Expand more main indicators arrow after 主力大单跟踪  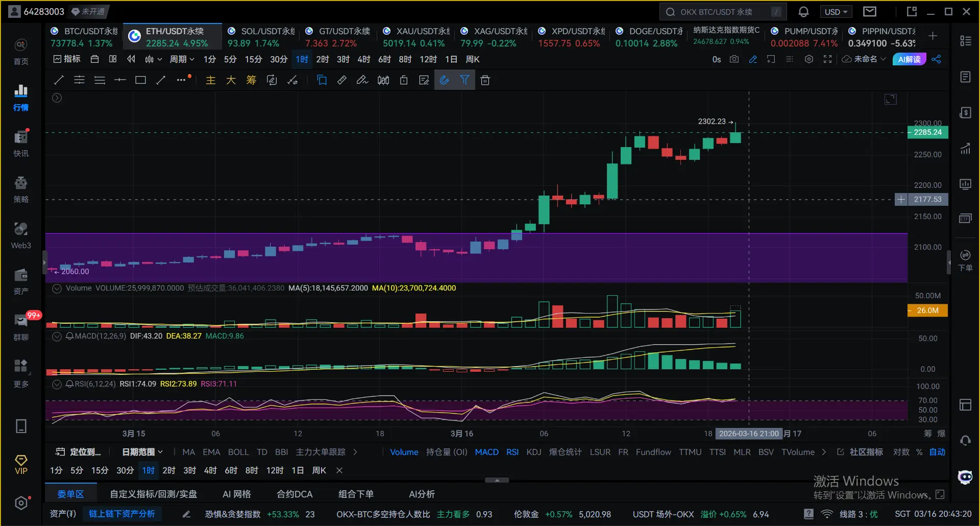tap(355, 452)
